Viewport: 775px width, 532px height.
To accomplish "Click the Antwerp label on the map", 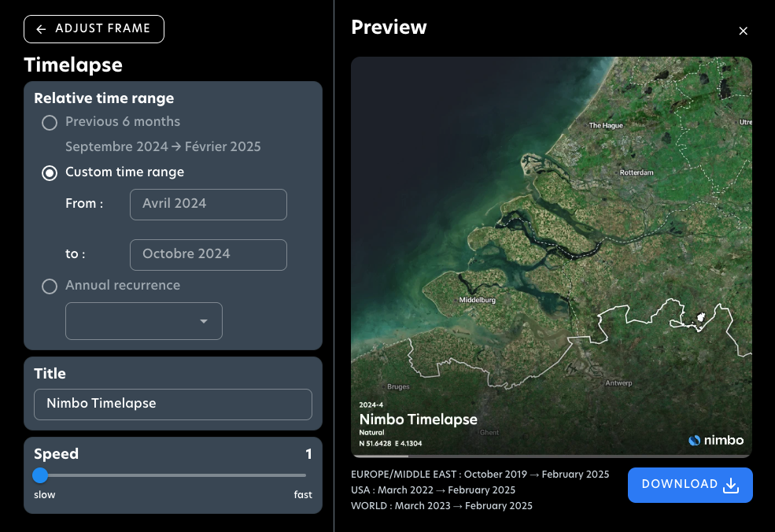I will (618, 382).
